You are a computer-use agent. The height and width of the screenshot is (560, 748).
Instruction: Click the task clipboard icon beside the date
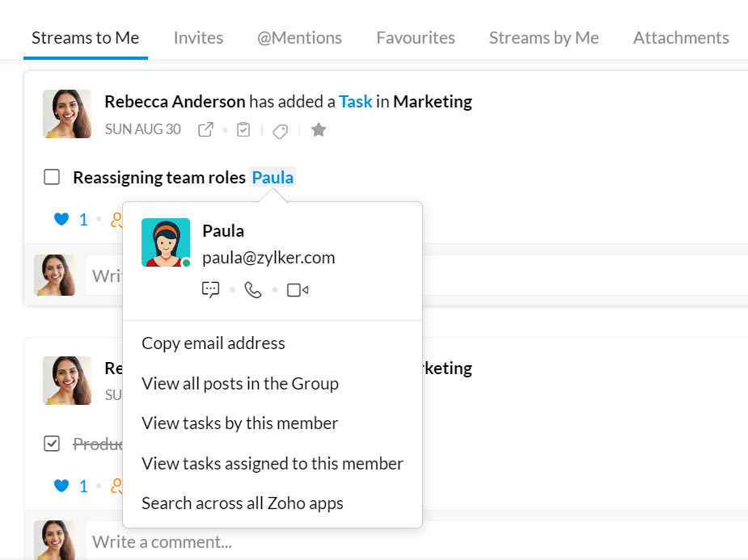243,129
